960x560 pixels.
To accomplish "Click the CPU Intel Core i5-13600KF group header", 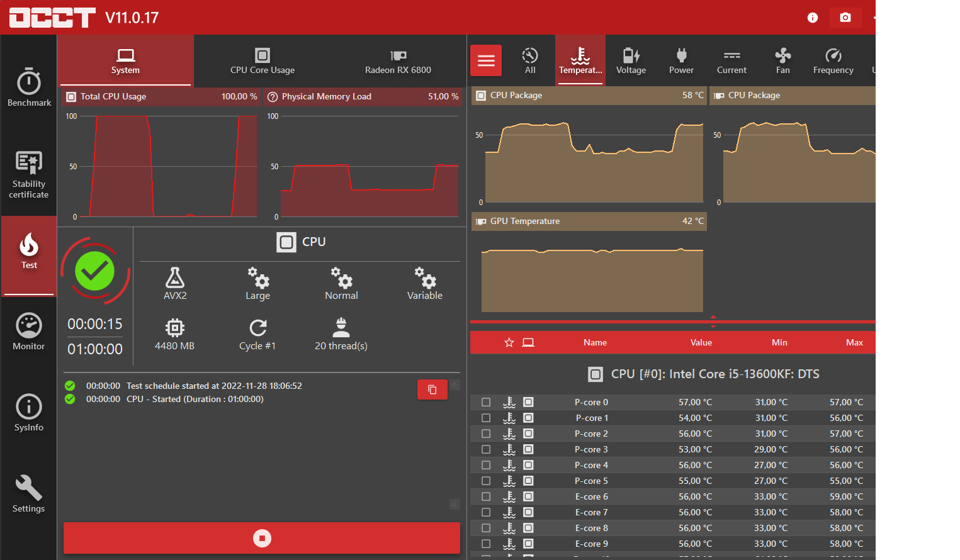I will 703,374.
